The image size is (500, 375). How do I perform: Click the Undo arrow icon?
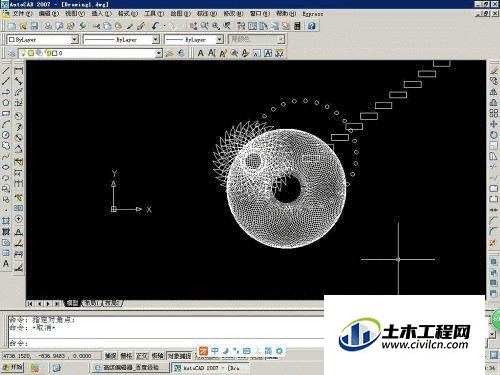click(x=155, y=26)
